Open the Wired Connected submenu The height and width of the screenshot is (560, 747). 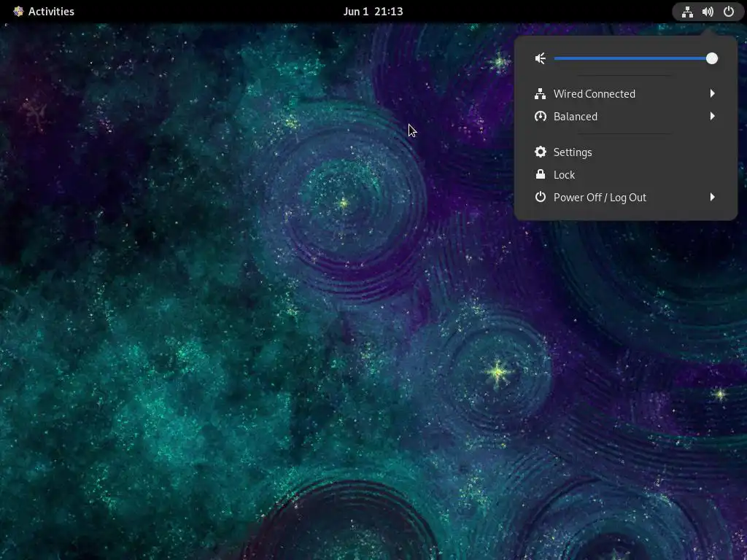point(625,94)
